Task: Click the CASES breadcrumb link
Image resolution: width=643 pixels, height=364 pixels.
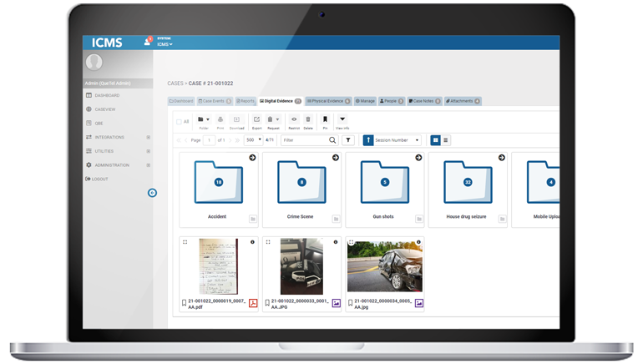Action: [x=175, y=83]
